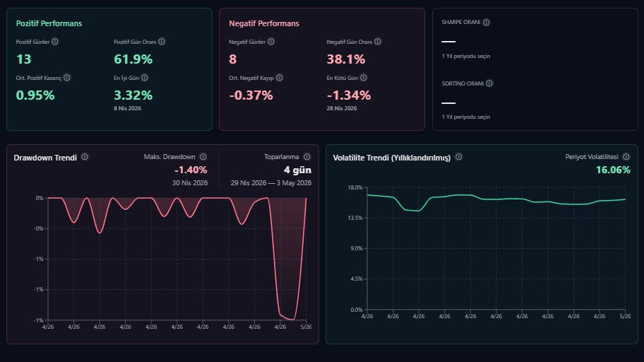644x362 pixels.
Task: Open info icon beside Negatif Gün Oranı
Action: pyautogui.click(x=378, y=42)
